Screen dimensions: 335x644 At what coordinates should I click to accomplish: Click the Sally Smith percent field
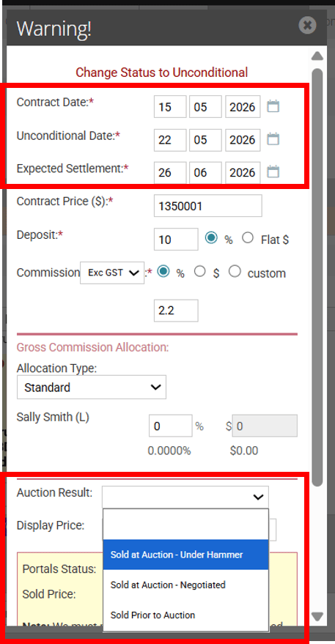pos(171,426)
